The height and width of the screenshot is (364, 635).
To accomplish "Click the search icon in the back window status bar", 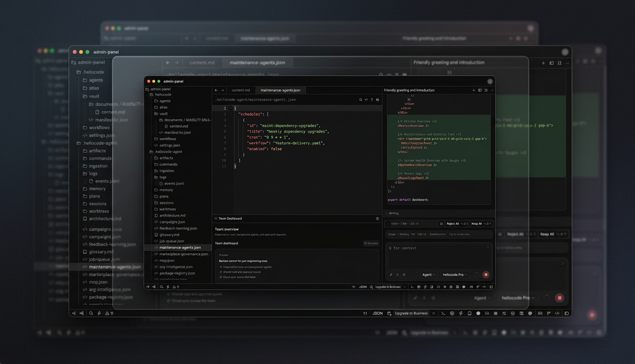I will point(91,313).
